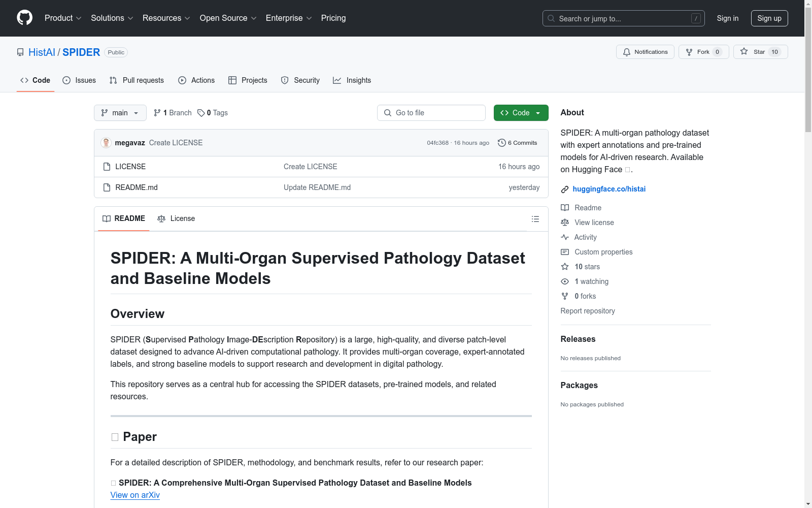The width and height of the screenshot is (812, 508).
Task: Open the Insights tab
Action: click(x=352, y=80)
